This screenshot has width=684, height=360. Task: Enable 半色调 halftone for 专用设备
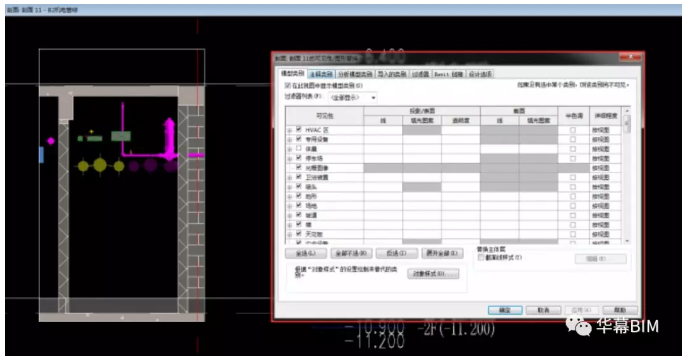coord(573,140)
